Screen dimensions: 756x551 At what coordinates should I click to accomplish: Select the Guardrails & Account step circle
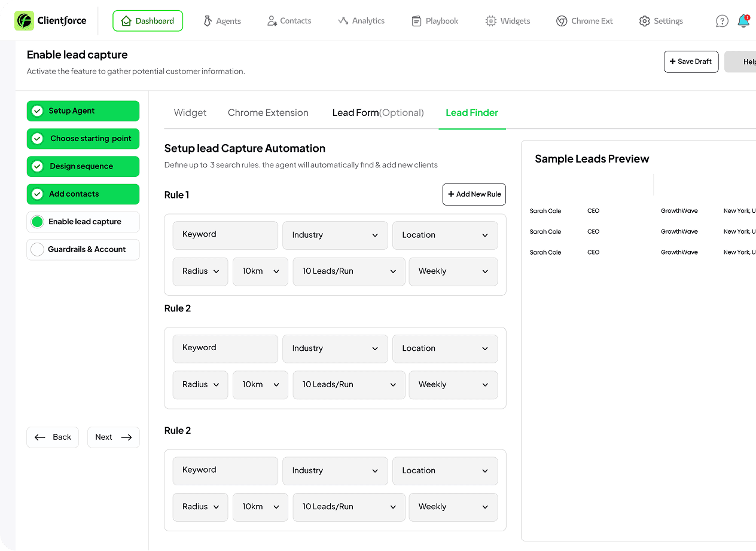click(x=38, y=249)
